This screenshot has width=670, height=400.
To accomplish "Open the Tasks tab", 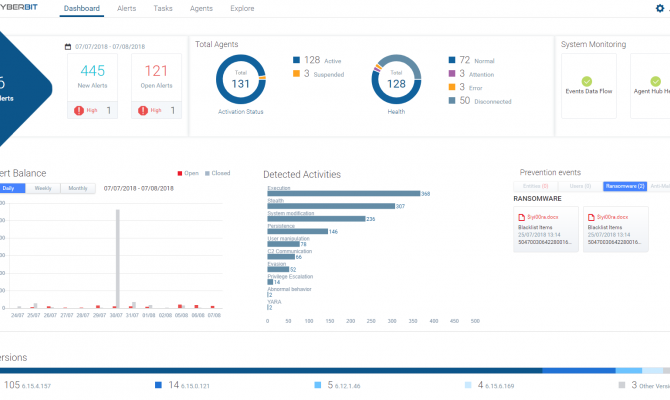I will tap(163, 9).
